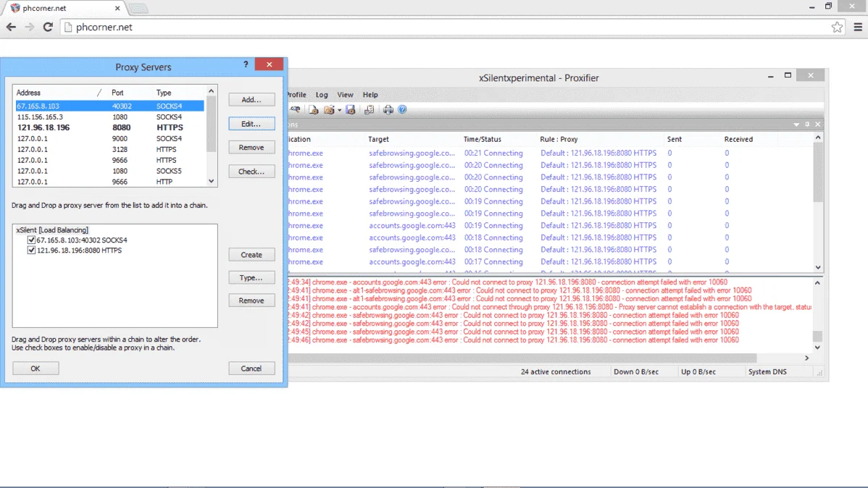Image resolution: width=868 pixels, height=488 pixels.
Task: Click Open Profile folder icon in Proxifier toolbar
Action: 329,109
